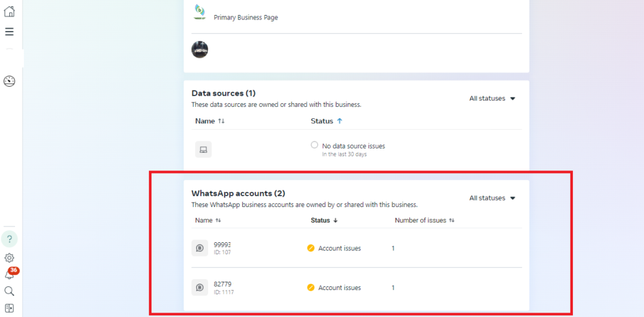Viewport: 644px width, 317px height.
Task: Click Account issues for account 99993
Action: pos(340,248)
